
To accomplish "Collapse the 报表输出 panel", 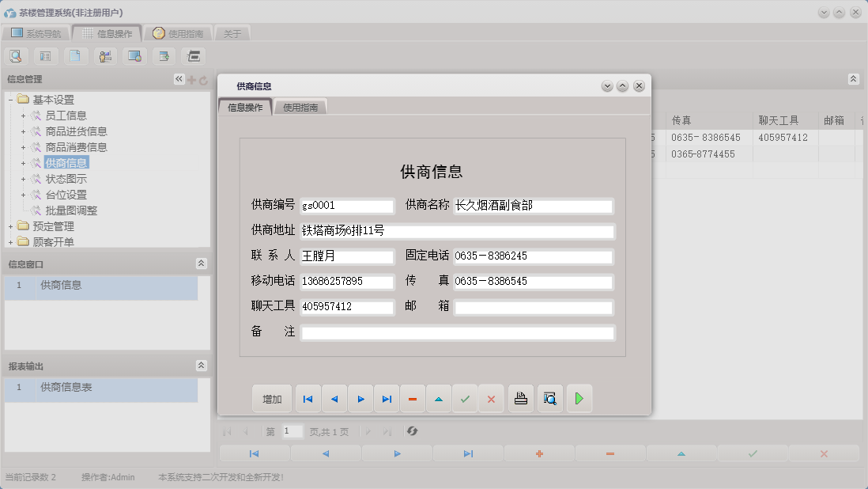I will click(x=202, y=366).
